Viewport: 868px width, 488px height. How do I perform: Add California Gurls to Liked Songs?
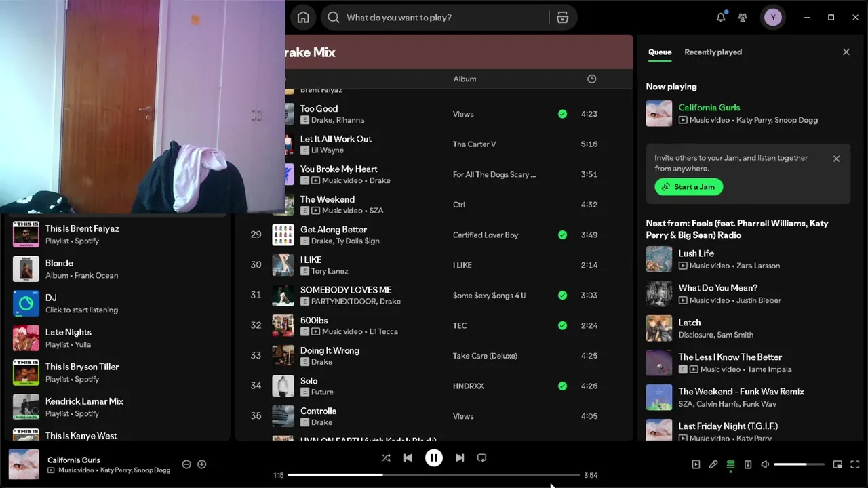tap(201, 464)
